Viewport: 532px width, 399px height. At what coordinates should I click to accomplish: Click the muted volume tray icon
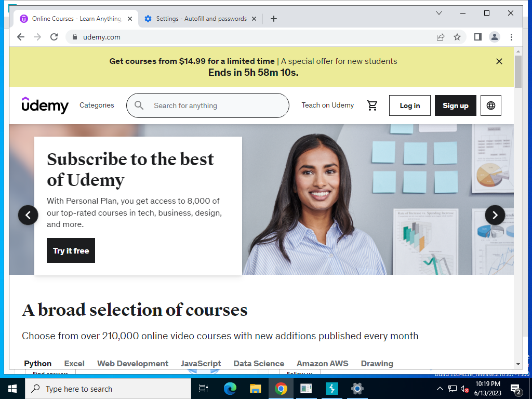(464, 389)
